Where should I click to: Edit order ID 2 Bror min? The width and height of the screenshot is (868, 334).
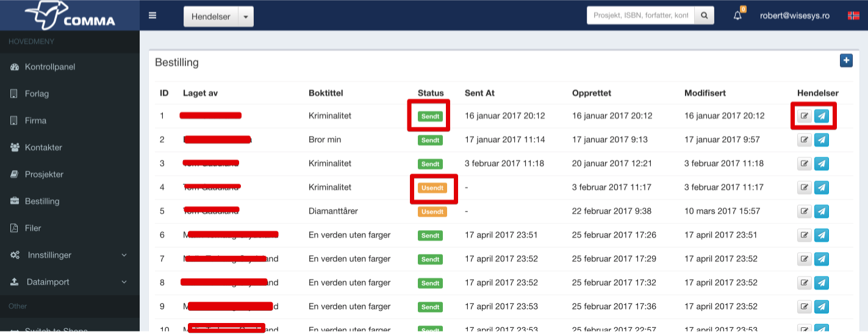click(805, 140)
